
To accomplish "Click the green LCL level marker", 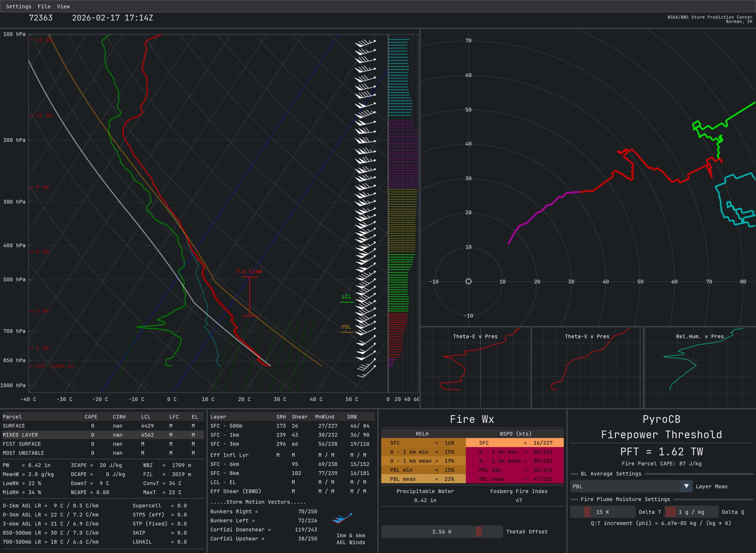I will click(x=346, y=297).
